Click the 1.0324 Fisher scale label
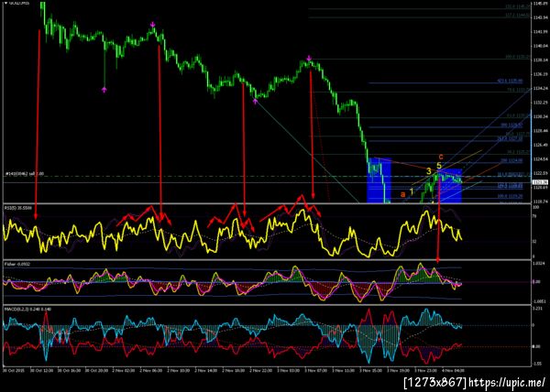This screenshot has width=550, height=392. pos(541,263)
